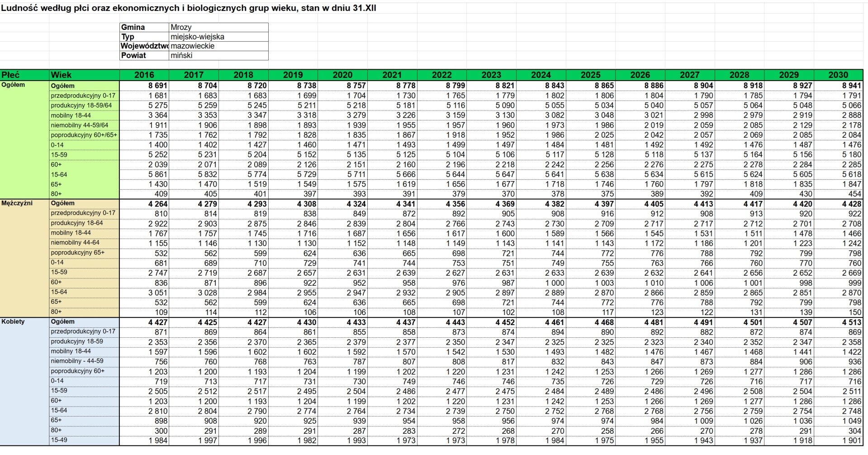868x455 pixels.
Task: Click the "Wiek" column header
Action: [84, 75]
